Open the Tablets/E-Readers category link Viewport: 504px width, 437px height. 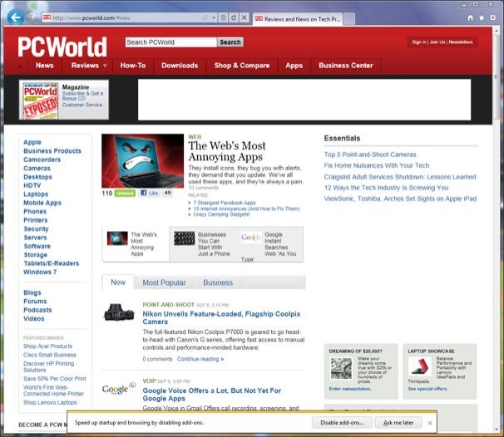click(x=51, y=263)
